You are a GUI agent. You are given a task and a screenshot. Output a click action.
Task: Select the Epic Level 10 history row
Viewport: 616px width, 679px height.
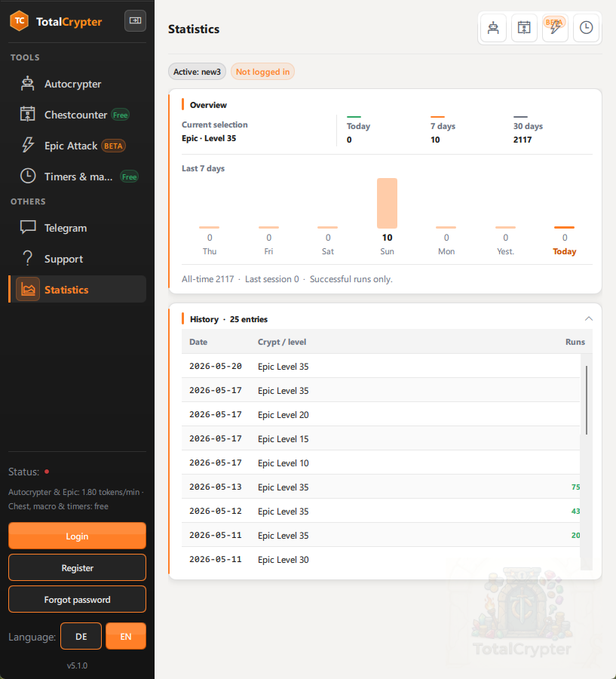coord(381,463)
